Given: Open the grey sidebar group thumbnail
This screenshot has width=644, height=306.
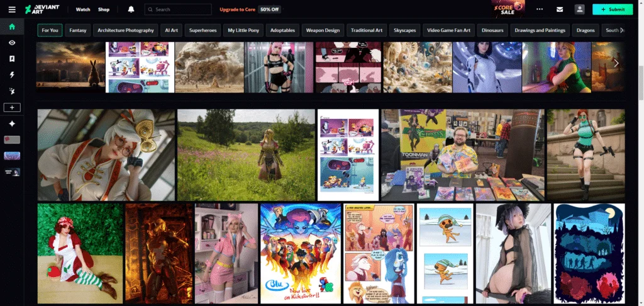Looking at the screenshot, I should point(12,140).
